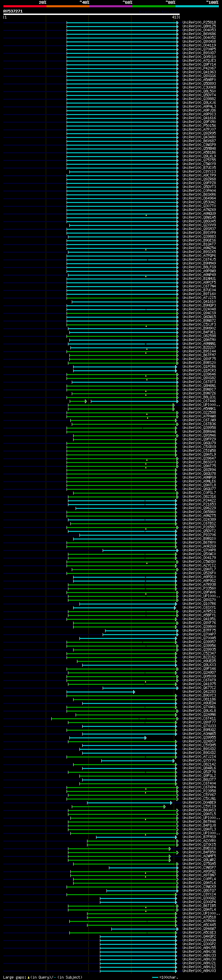222x980 pixels.
Task: Select the UniRef100_Q70AP5 label
Action: (199, 49)
